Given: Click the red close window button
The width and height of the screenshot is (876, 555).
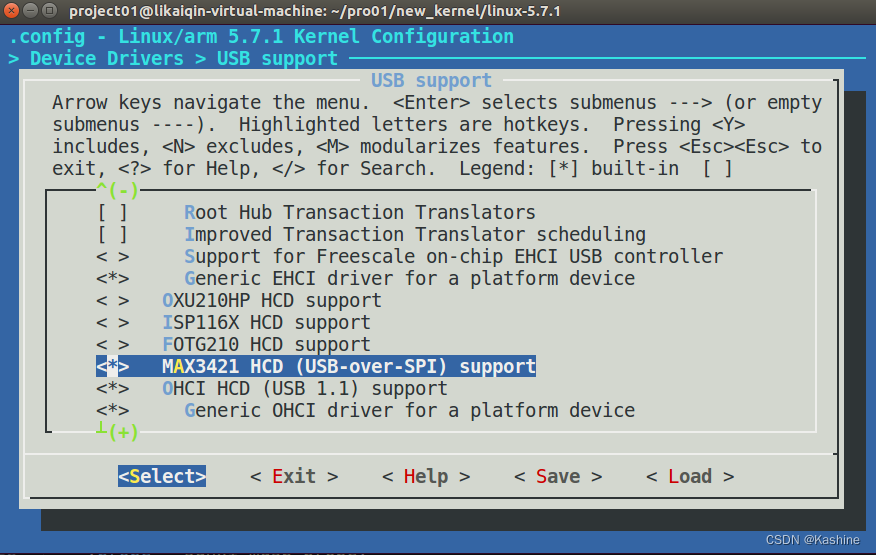Looking at the screenshot, I should 13,11.
